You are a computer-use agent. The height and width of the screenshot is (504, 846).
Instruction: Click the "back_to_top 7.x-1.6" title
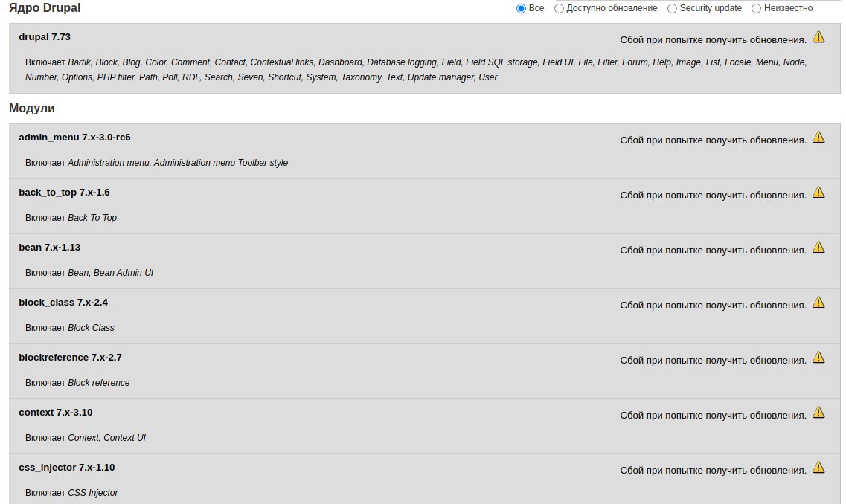64,193
